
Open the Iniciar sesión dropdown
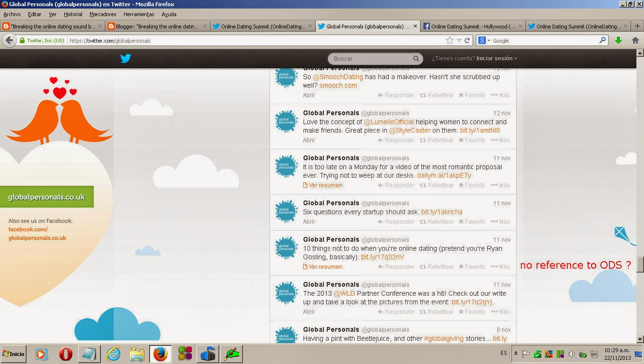pyautogui.click(x=497, y=58)
